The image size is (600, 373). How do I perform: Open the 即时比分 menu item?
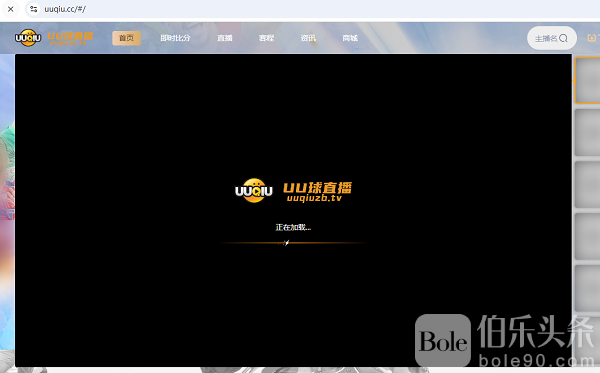click(175, 38)
